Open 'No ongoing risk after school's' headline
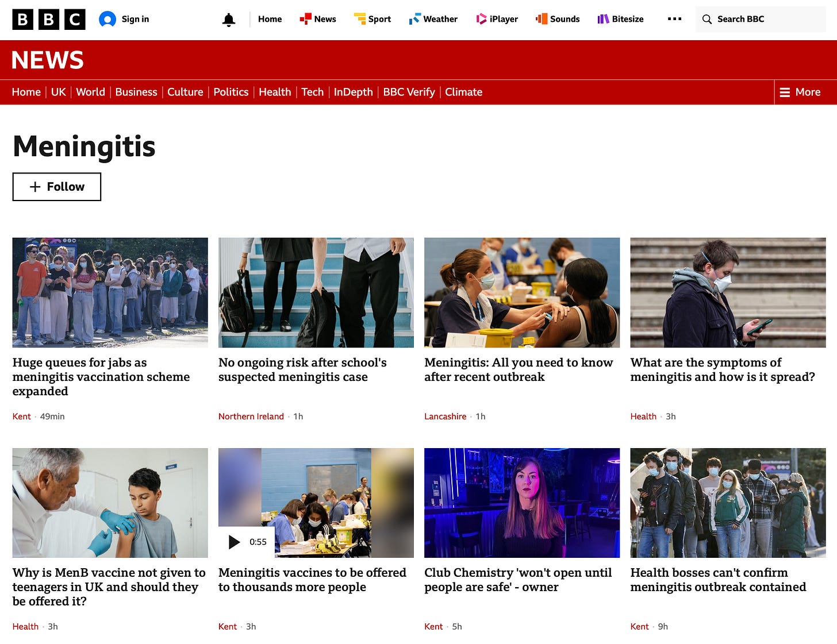The width and height of the screenshot is (837, 644). (302, 370)
